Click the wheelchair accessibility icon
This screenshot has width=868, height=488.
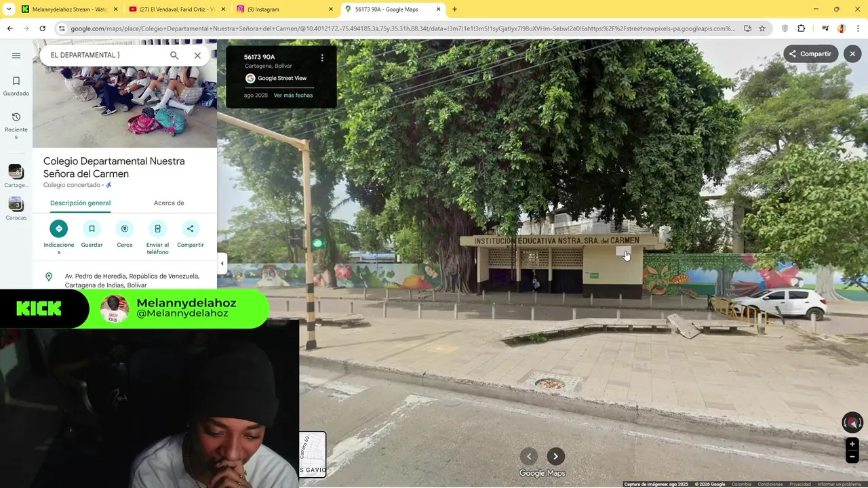tap(108, 185)
